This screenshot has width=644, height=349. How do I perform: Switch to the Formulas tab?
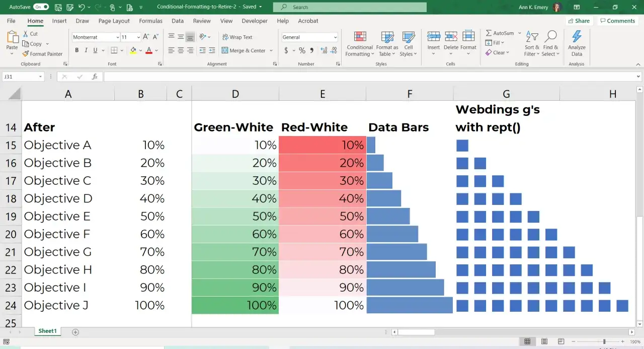(x=151, y=21)
